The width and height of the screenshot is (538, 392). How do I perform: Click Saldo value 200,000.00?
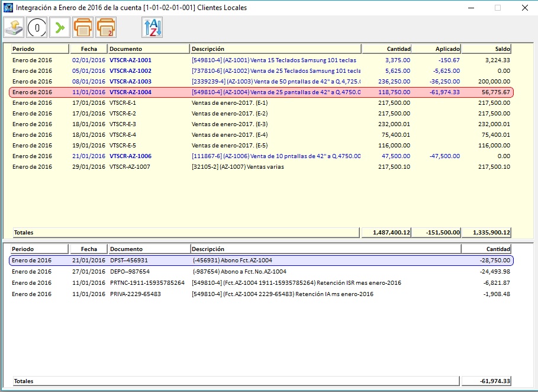click(x=494, y=81)
